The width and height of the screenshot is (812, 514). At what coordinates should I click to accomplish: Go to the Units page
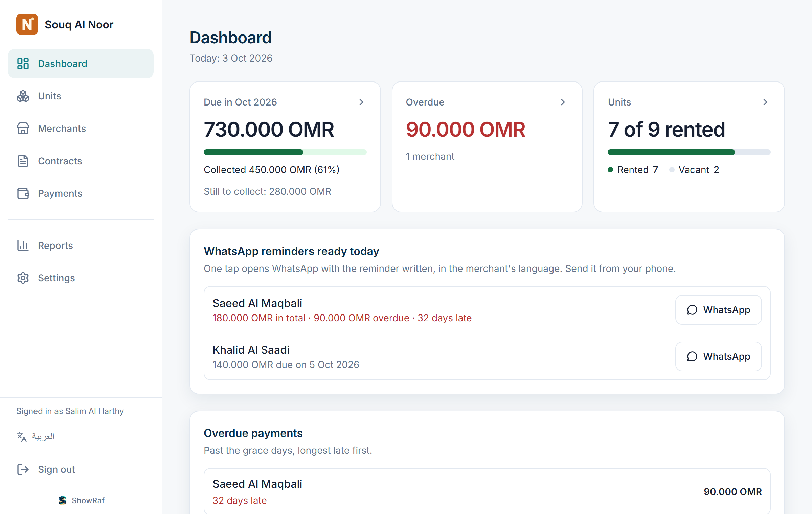pos(81,96)
